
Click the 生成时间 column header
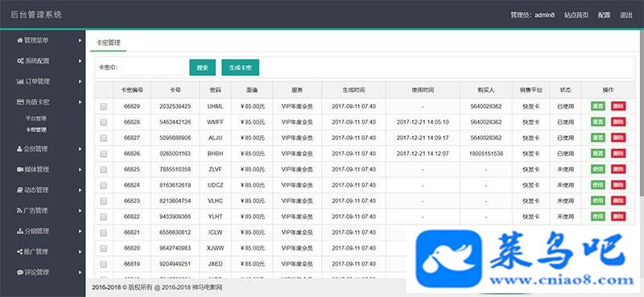[353, 89]
